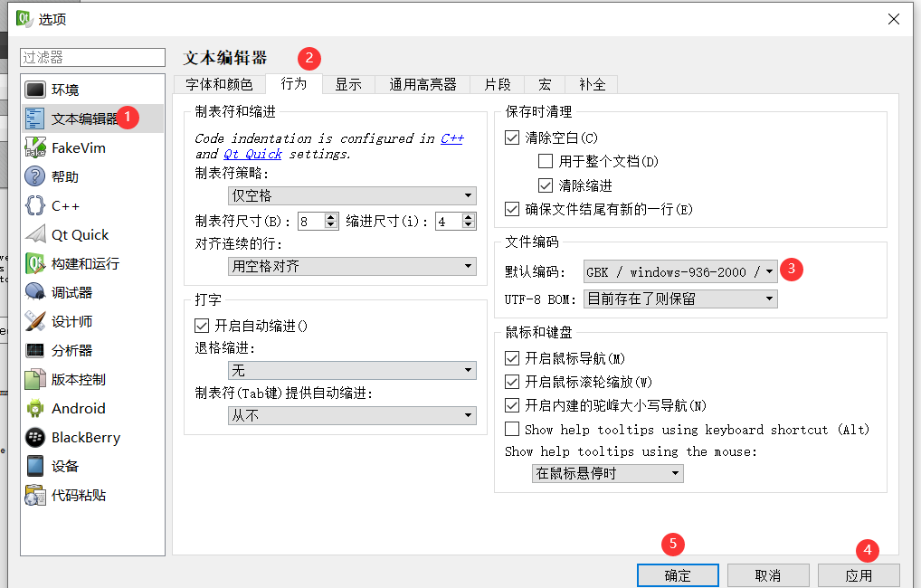Follow the C++ settings link

452,138
